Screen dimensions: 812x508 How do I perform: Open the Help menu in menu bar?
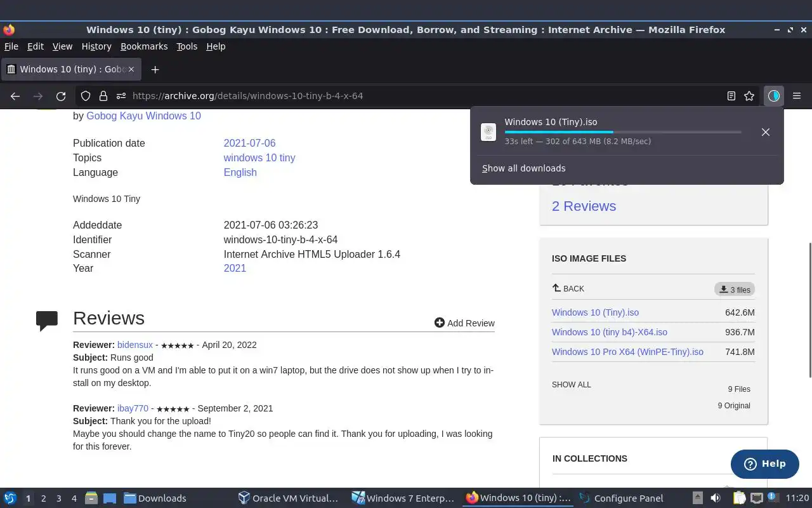pyautogui.click(x=216, y=46)
